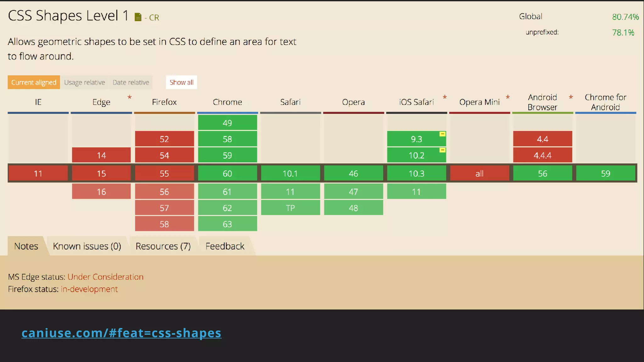Open the Feedback tab
Viewport: 644px width, 362px height.
coord(225,246)
